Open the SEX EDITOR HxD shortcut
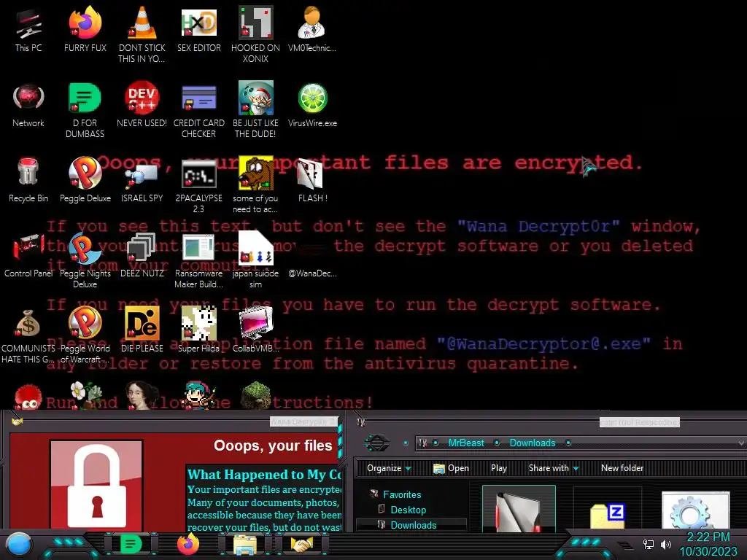This screenshot has width=747, height=560. click(x=199, y=29)
